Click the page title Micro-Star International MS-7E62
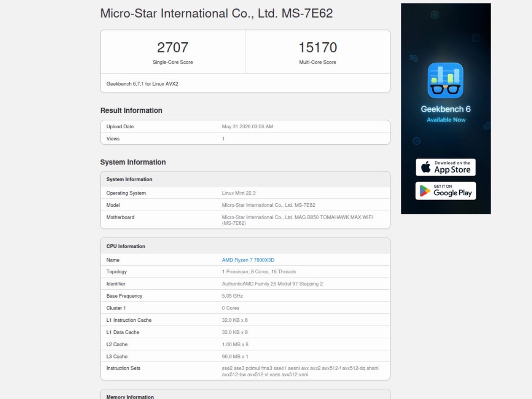 coord(216,13)
